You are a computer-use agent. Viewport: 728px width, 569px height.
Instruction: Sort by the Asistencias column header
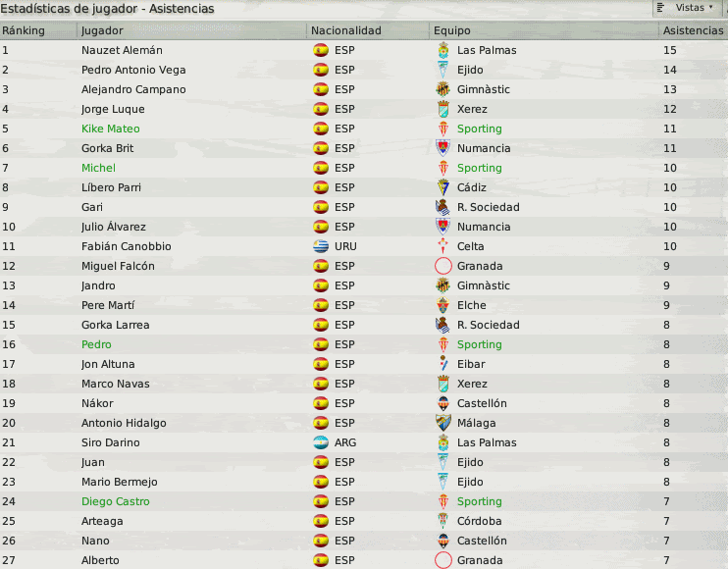tap(693, 30)
